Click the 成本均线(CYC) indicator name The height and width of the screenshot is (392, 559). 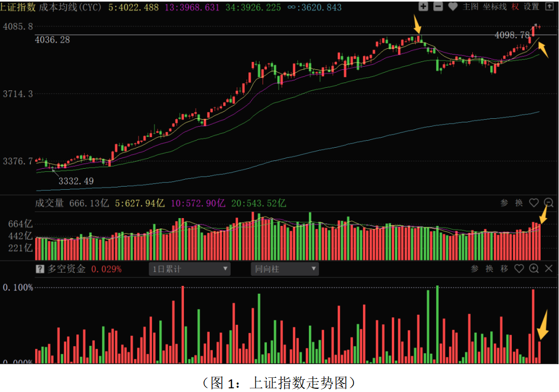[x=71, y=7]
